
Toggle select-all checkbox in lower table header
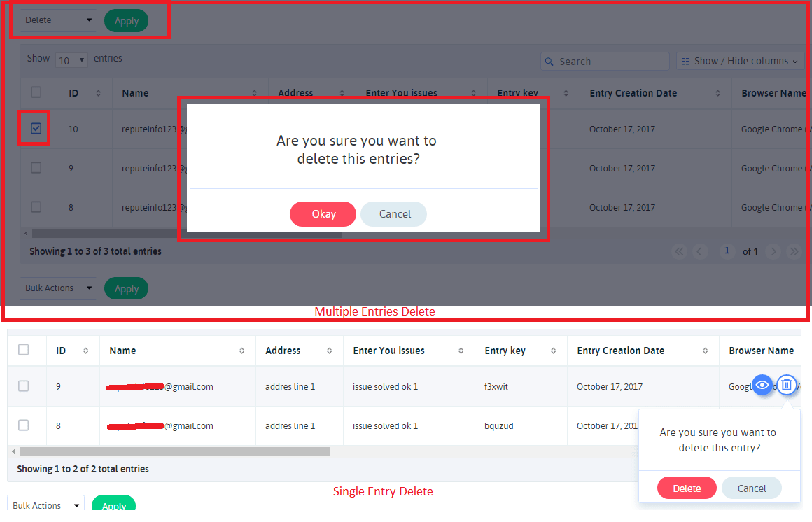click(x=24, y=350)
